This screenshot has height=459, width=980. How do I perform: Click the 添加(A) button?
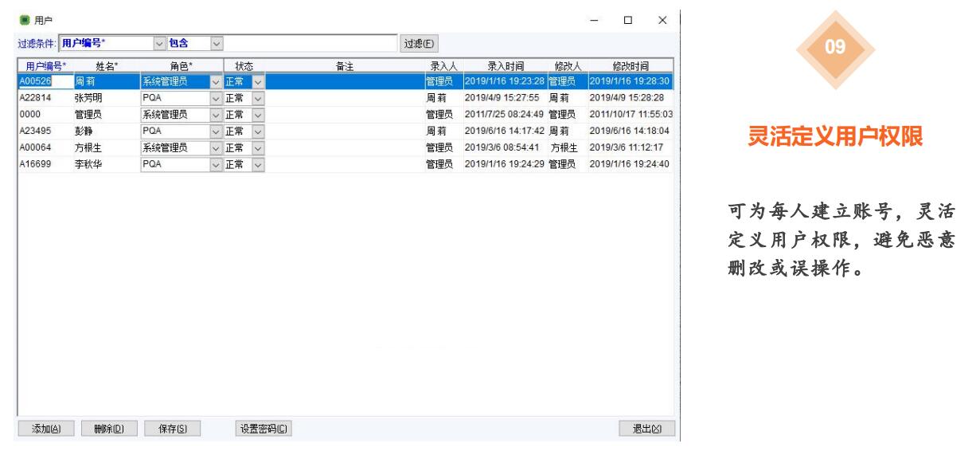click(46, 429)
